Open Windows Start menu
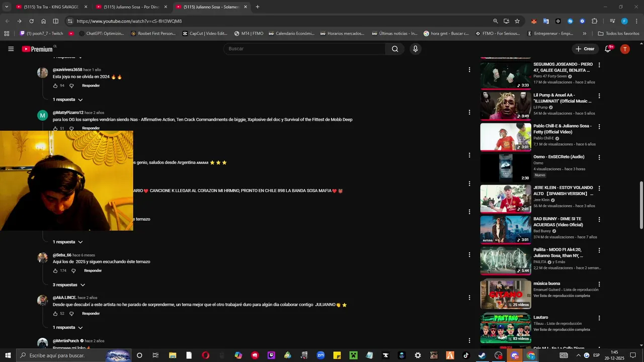644x362 pixels. coord(8,355)
